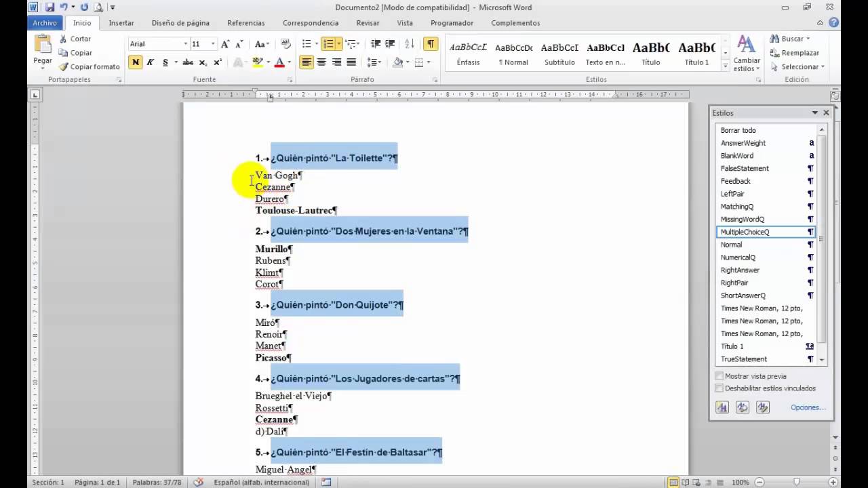The image size is (868, 488).
Task: Open the Estilos pane options arrow
Action: 815,113
